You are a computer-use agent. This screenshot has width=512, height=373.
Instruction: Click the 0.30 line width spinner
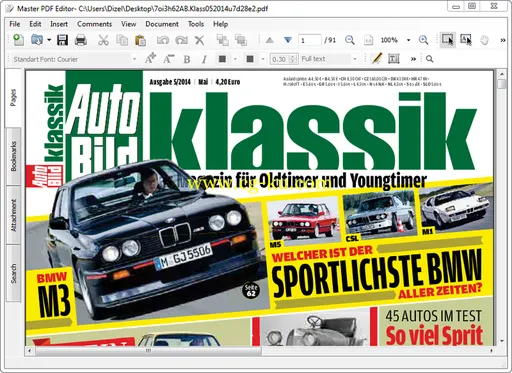pos(283,59)
